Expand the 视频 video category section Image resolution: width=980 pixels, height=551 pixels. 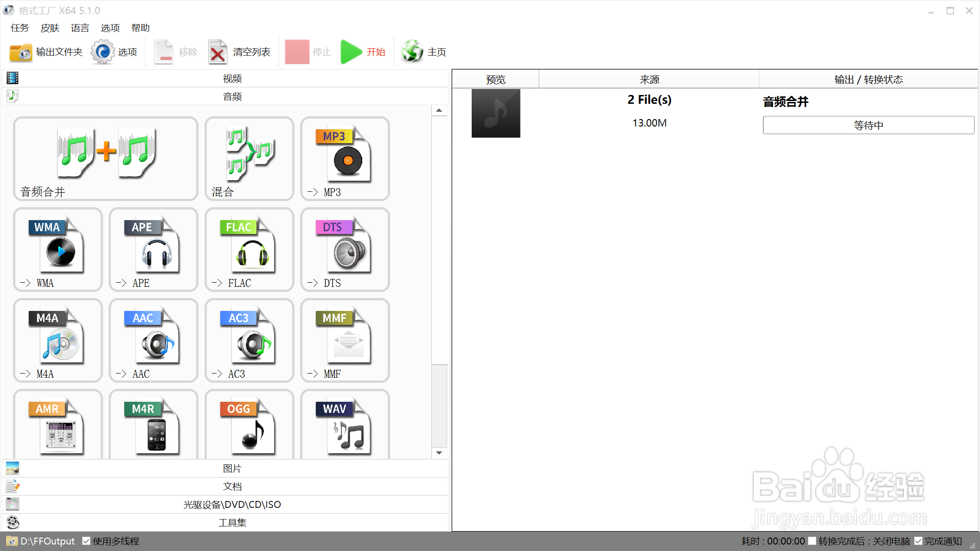coord(232,78)
